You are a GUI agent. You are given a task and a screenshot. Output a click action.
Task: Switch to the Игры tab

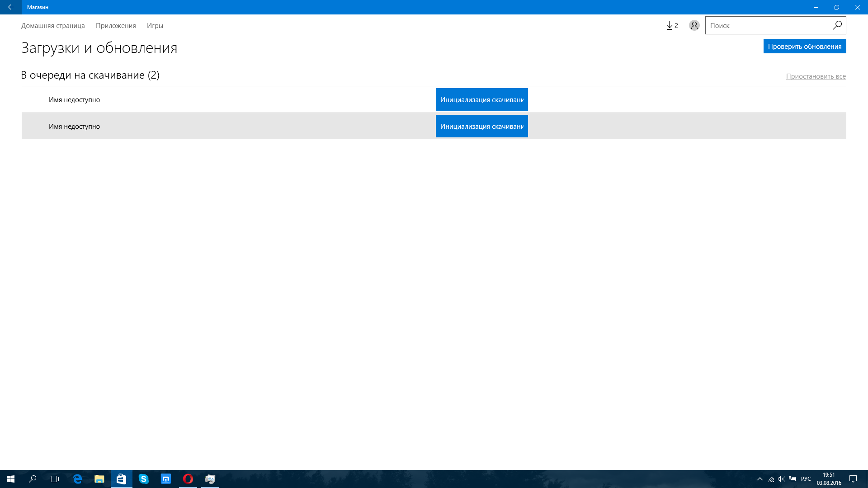[x=155, y=26]
